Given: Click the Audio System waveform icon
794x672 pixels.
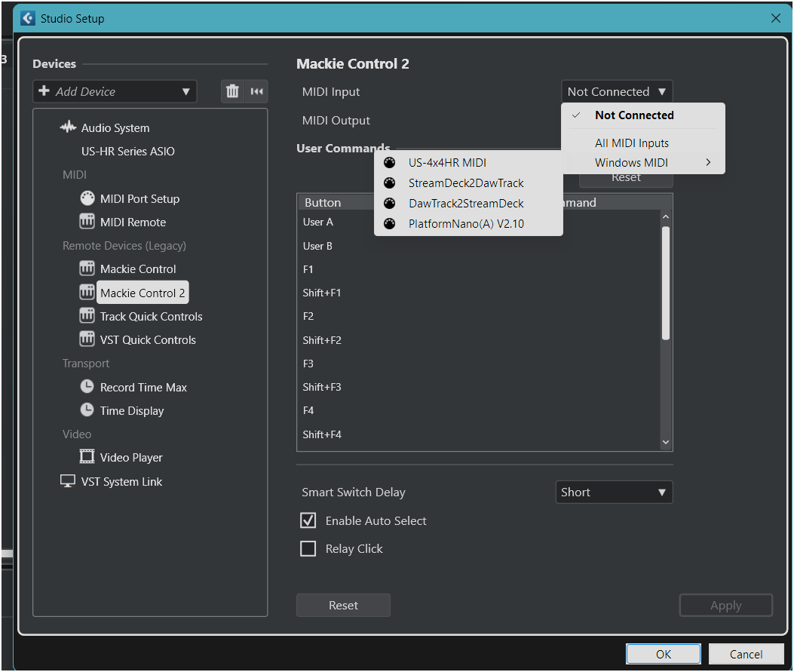Looking at the screenshot, I should point(68,127).
